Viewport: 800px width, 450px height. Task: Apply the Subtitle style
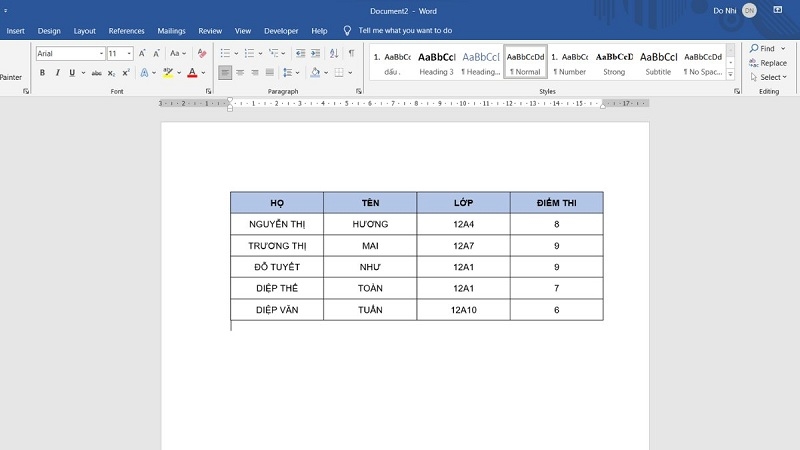click(x=658, y=63)
